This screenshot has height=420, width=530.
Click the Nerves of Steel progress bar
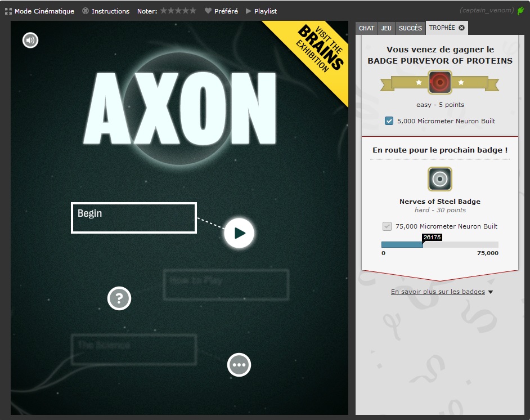(x=439, y=244)
